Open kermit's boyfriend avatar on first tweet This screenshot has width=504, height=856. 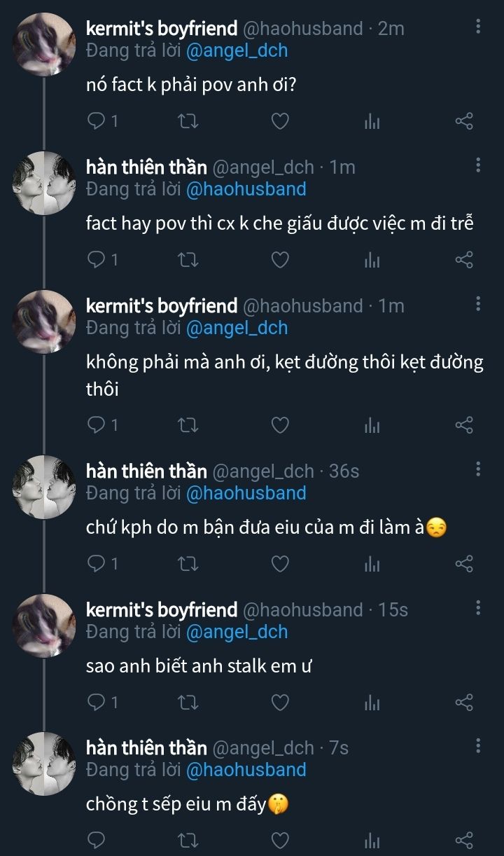pyautogui.click(x=44, y=44)
